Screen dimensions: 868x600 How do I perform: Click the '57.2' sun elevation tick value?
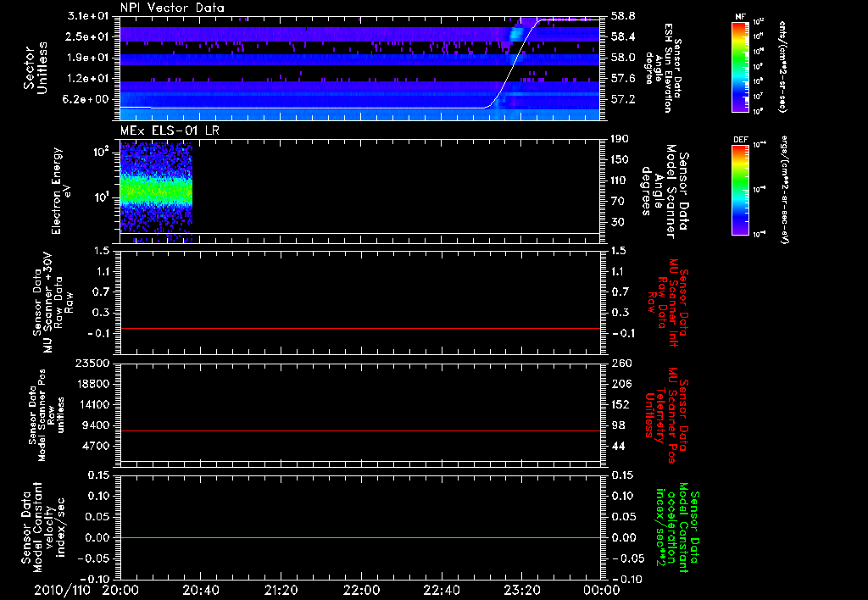623,100
